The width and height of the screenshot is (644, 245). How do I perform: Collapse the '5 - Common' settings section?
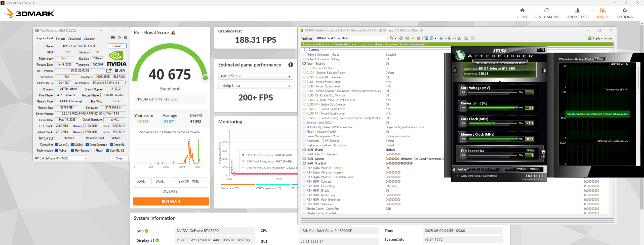click(x=313, y=50)
